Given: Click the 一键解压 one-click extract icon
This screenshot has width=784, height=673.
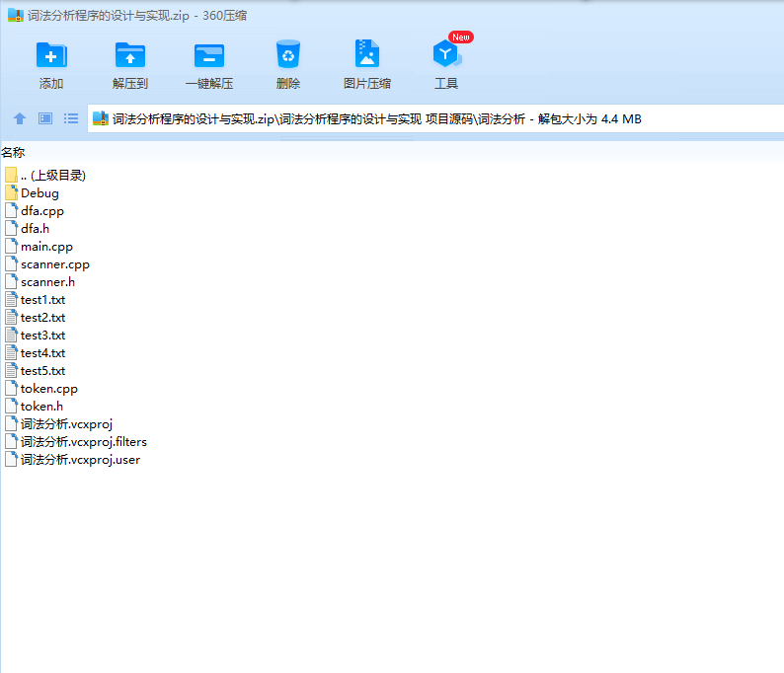Looking at the screenshot, I should (209, 55).
